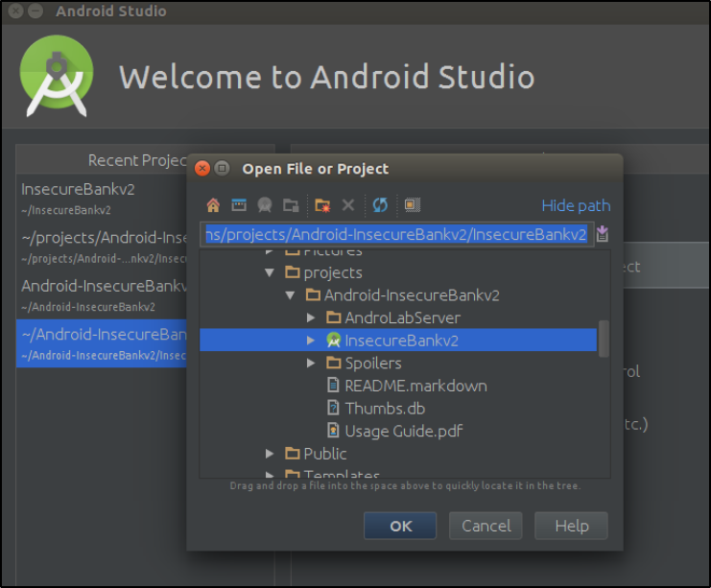Close the Open File or Project dialog
The width and height of the screenshot is (711, 588).
pos(202,168)
